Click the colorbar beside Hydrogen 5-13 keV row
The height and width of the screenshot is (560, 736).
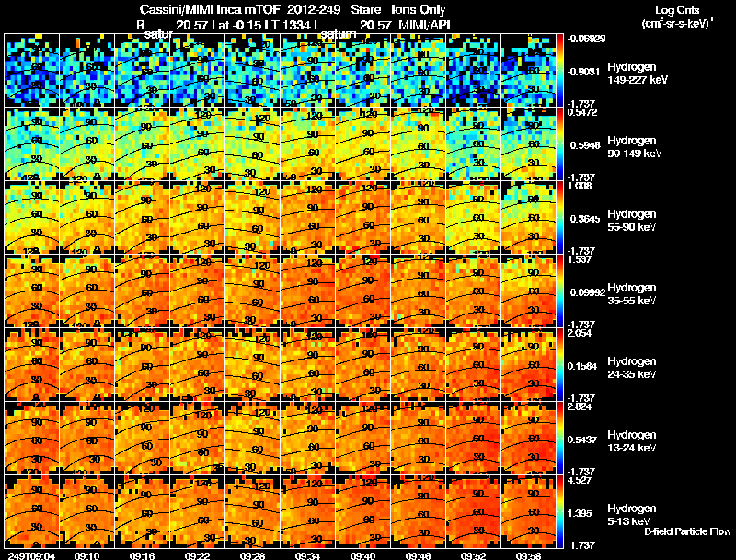[x=559, y=512]
